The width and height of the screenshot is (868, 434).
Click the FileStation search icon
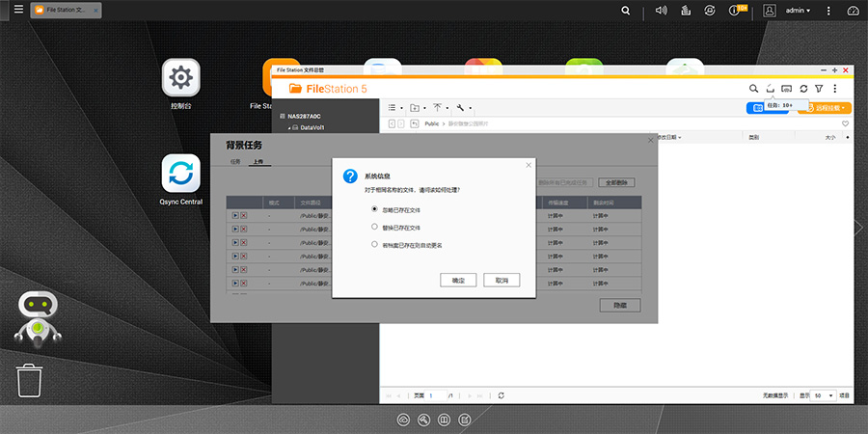coord(754,89)
